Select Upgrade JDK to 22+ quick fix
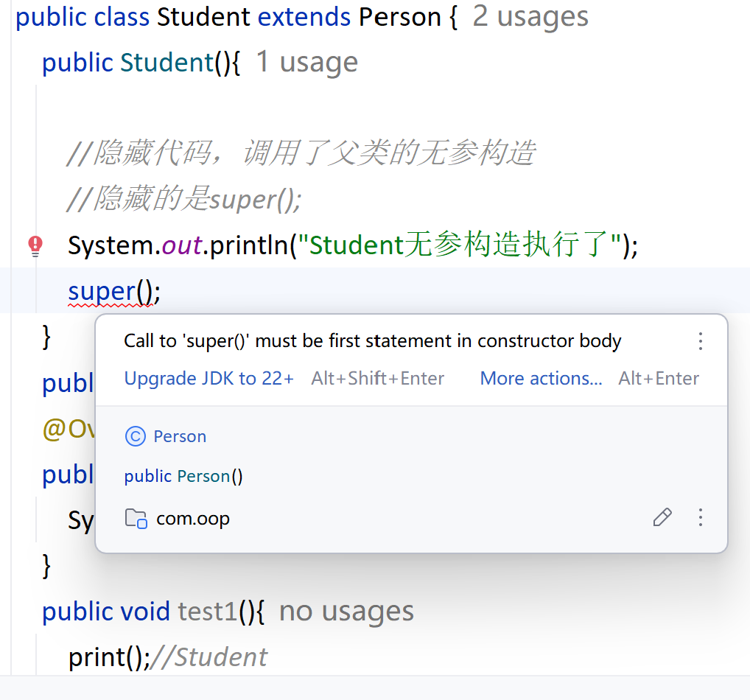Image resolution: width=750 pixels, height=700 pixels. (209, 379)
